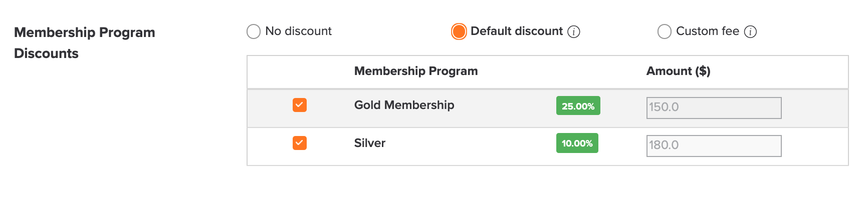The height and width of the screenshot is (197, 868).
Task: Click empty area of the table header row
Action: [561, 71]
